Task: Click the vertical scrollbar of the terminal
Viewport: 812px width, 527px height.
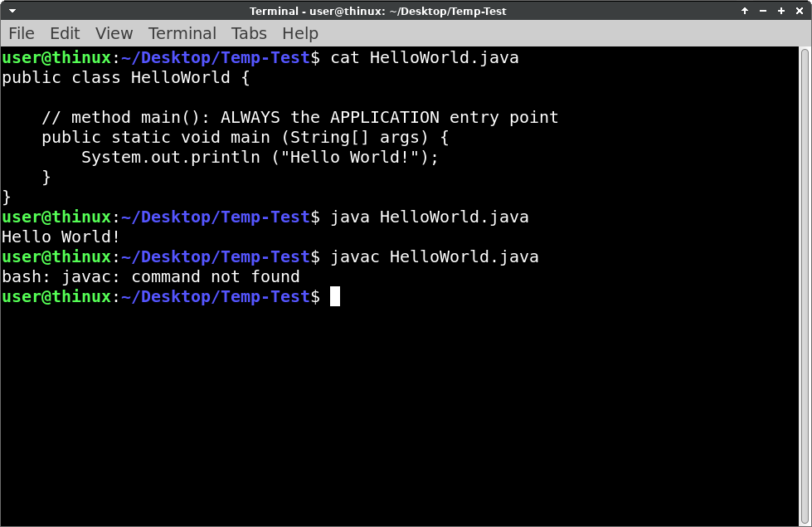Action: pyautogui.click(x=805, y=286)
